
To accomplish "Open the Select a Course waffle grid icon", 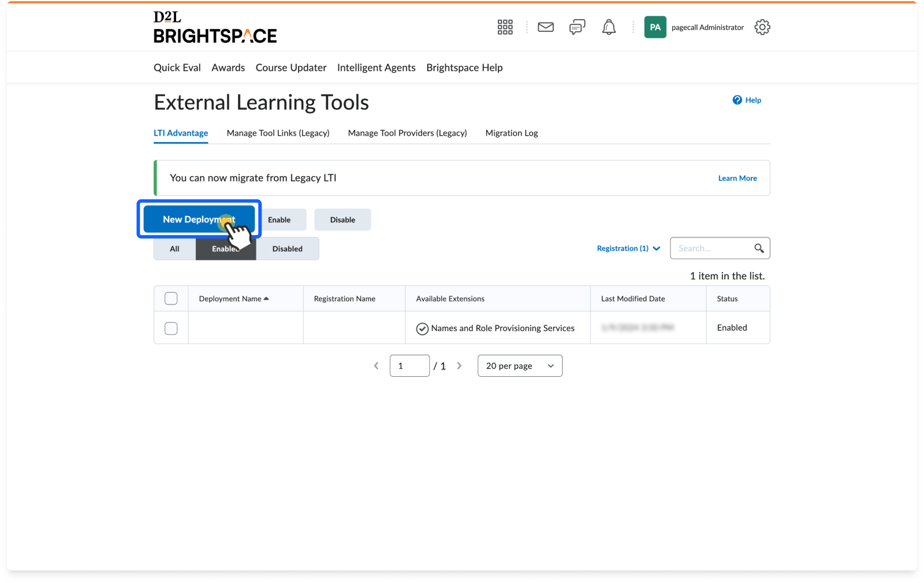I will (x=505, y=27).
